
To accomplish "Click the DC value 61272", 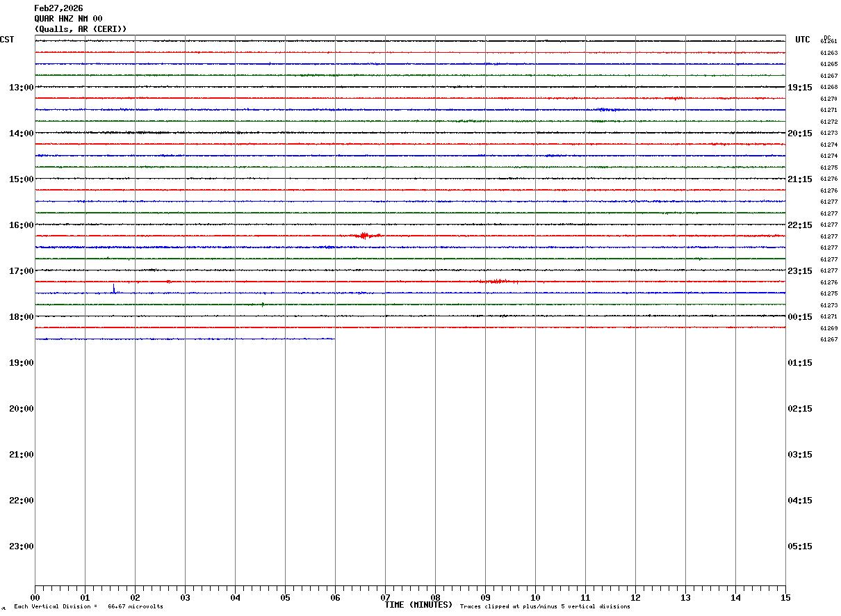I will pyautogui.click(x=828, y=122).
